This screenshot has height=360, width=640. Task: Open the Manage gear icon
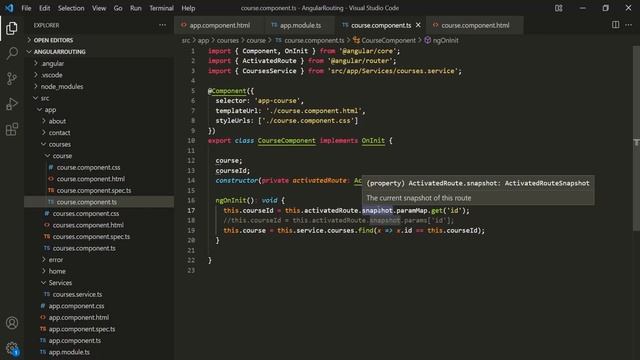pyautogui.click(x=12, y=349)
